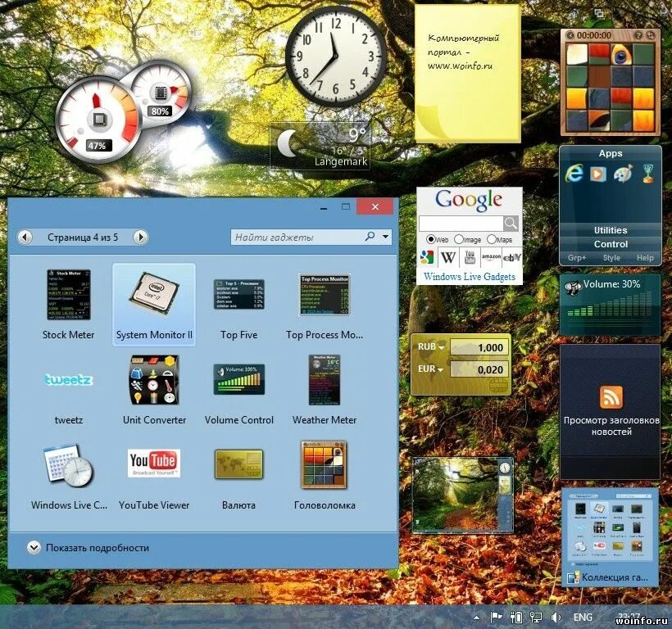672x629 pixels.
Task: Launch Internet Explorer from the Apps gadget
Action: [x=574, y=174]
